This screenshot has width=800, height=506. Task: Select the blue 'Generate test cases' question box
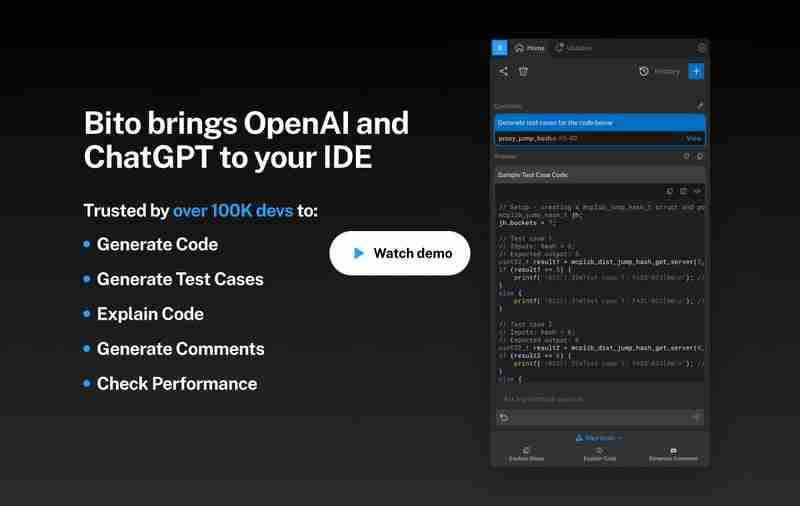tap(599, 123)
